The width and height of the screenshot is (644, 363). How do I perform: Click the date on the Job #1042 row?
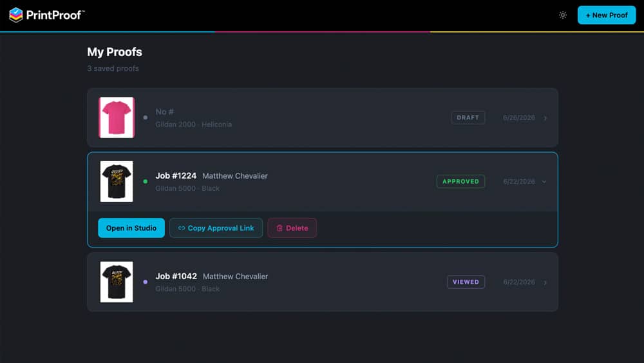pyautogui.click(x=518, y=282)
